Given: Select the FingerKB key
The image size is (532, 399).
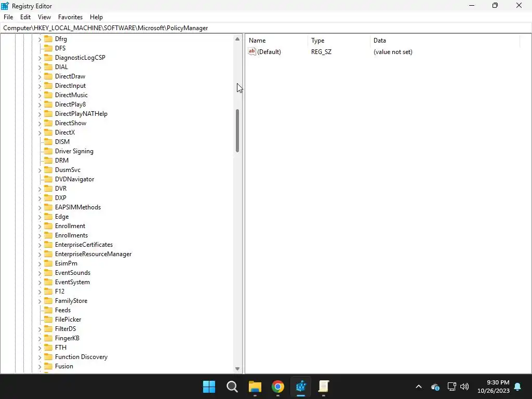Looking at the screenshot, I should point(67,338).
